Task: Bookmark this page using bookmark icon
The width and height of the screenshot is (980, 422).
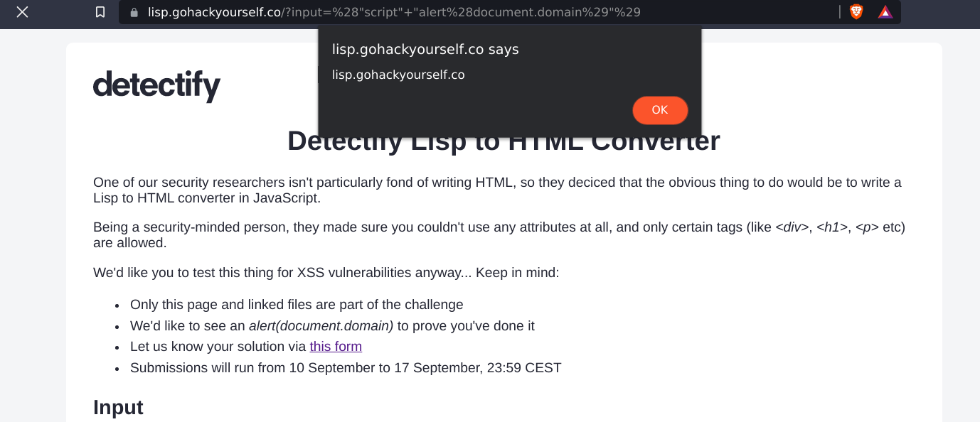Action: 100,12
